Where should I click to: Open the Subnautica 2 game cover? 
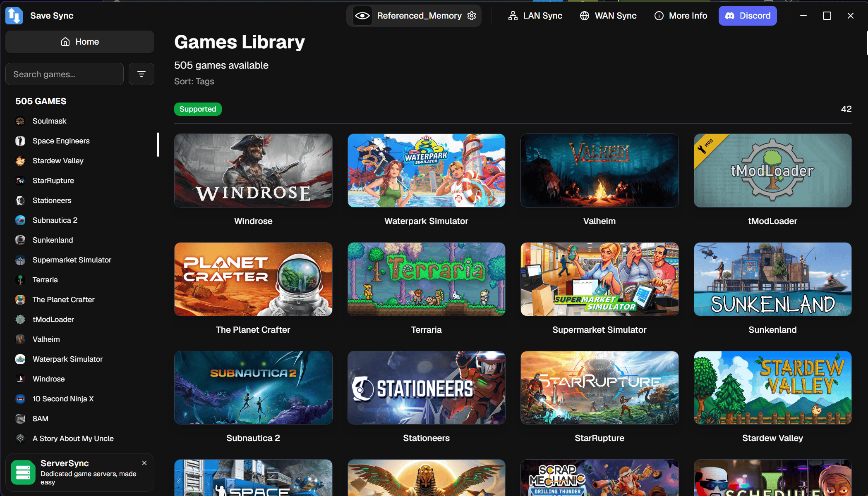(x=253, y=388)
